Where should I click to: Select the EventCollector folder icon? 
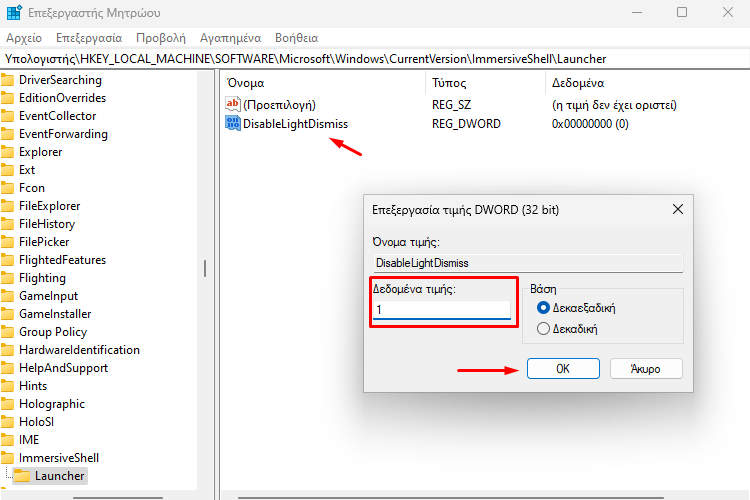(7, 116)
